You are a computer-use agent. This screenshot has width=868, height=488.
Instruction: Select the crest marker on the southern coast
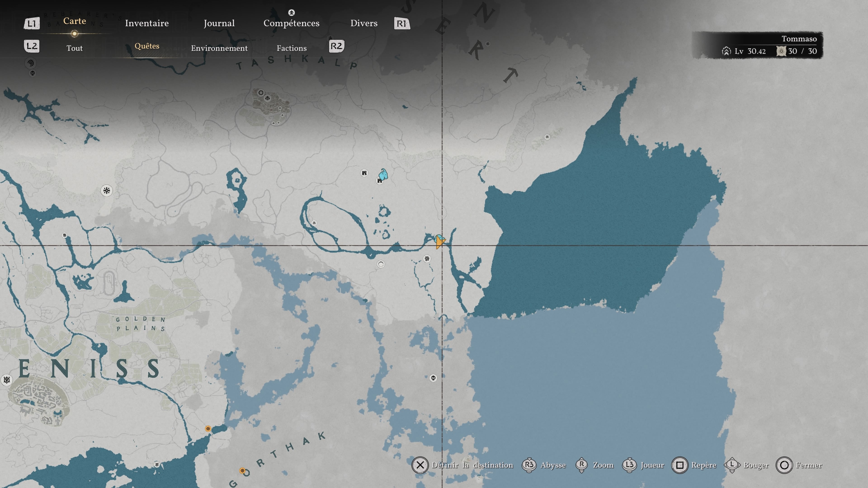pos(157,465)
